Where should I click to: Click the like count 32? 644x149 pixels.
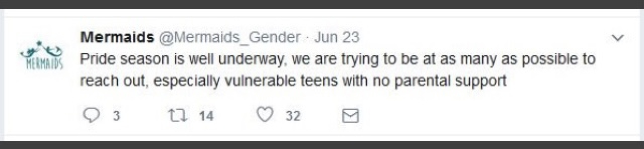coord(293,116)
